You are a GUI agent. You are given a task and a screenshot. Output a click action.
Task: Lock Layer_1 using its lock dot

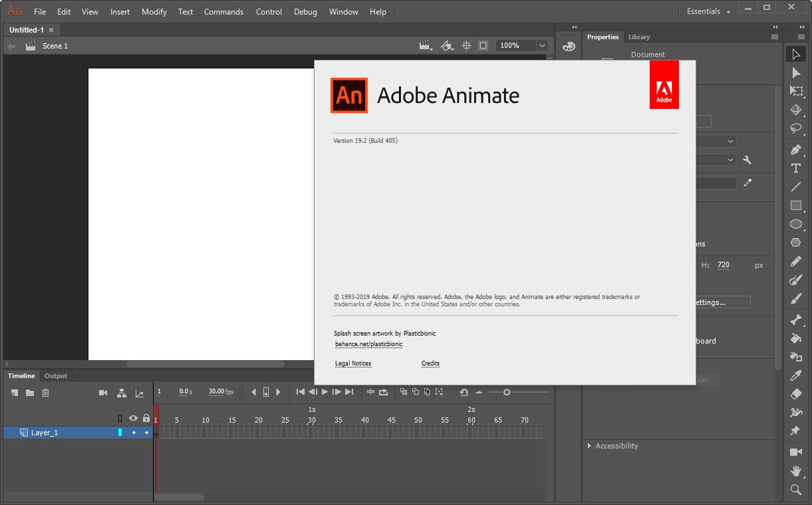pos(146,433)
